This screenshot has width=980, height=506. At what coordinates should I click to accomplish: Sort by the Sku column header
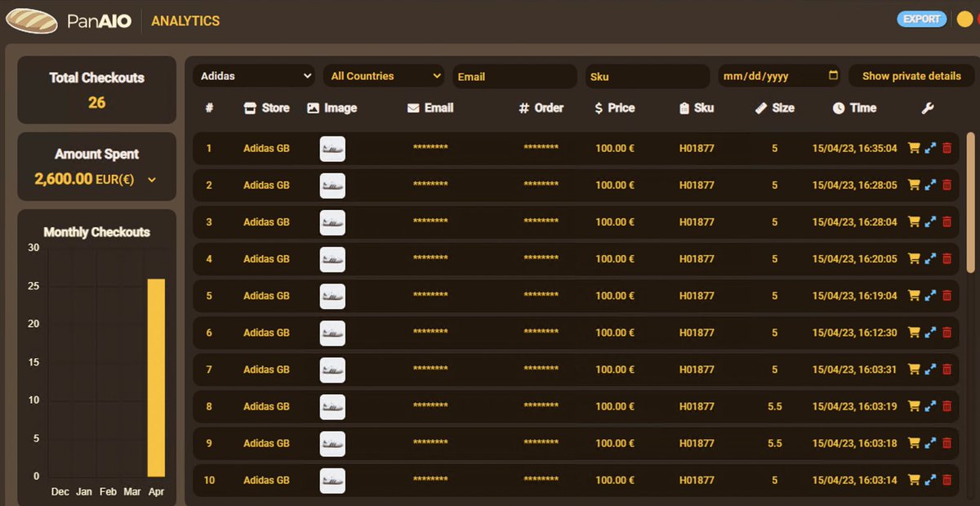696,108
